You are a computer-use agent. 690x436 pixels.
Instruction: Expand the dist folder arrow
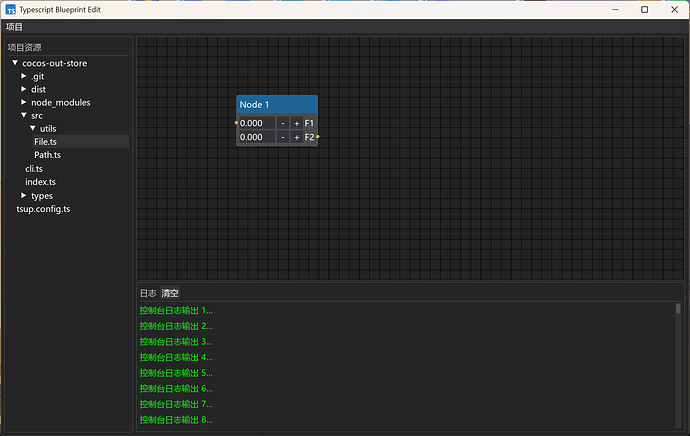tap(24, 89)
